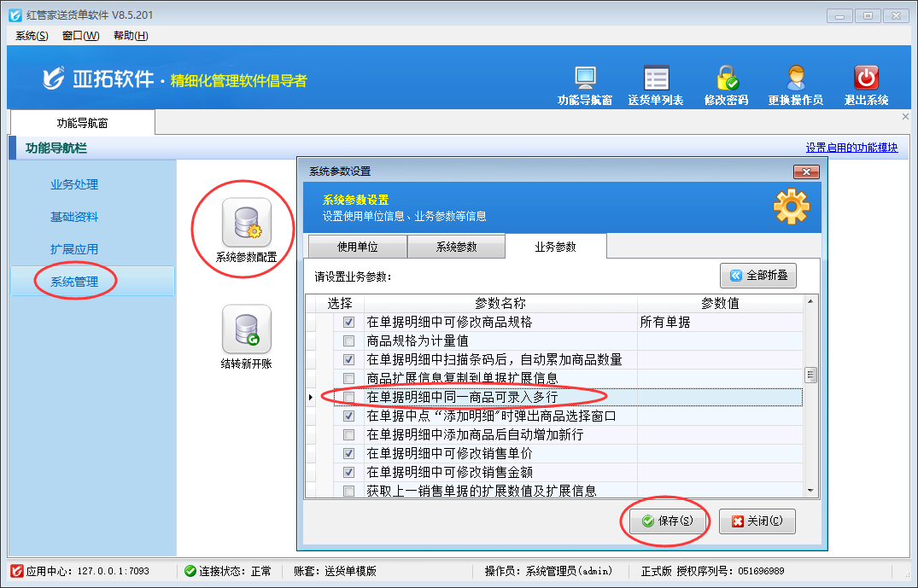Click the 退出系统 power icon
The height and width of the screenshot is (588, 918).
click(x=866, y=79)
